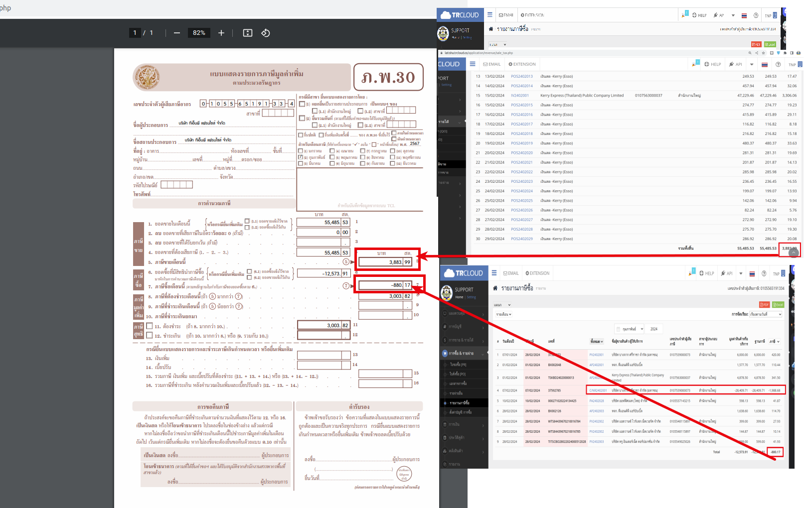Click home icon beside รายงานภาษีซื้อ title, bottom window
The image size is (812, 508).
coord(495,288)
